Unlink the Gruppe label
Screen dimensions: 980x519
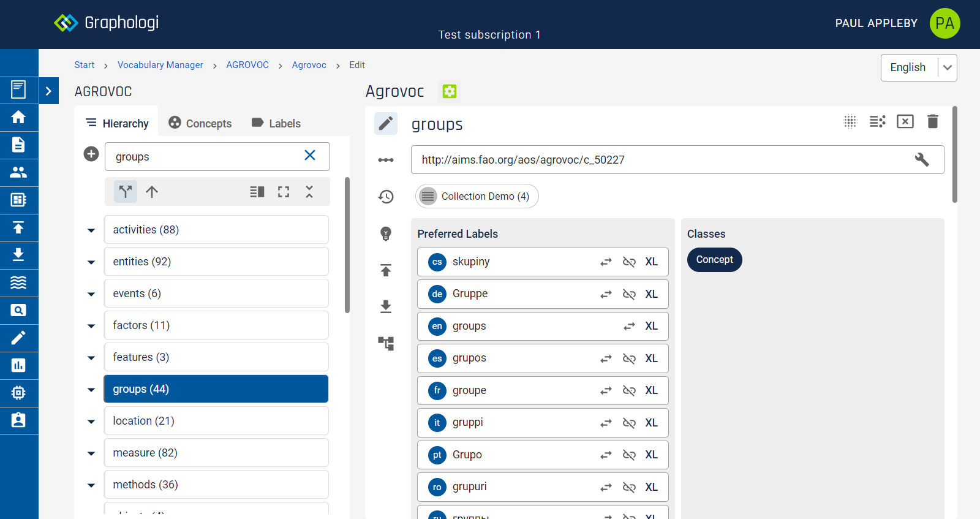[629, 294]
